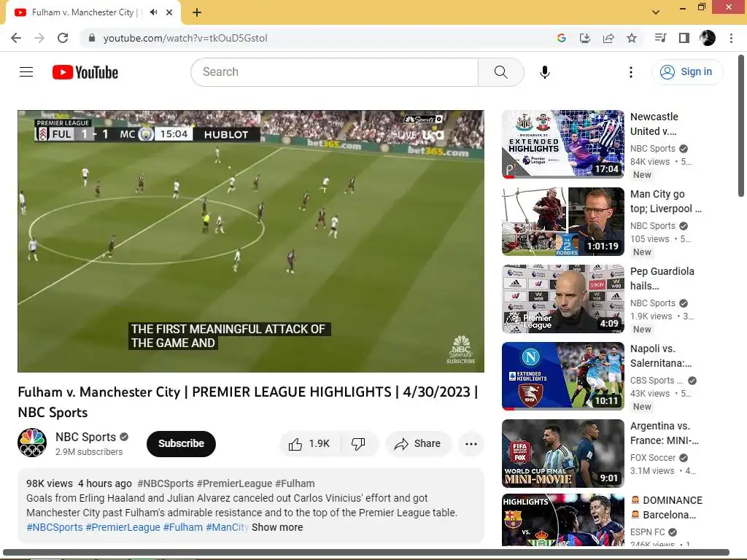Viewport: 747px width, 560px height.
Task: Click the horizontal page scrollbar
Action: point(366,553)
